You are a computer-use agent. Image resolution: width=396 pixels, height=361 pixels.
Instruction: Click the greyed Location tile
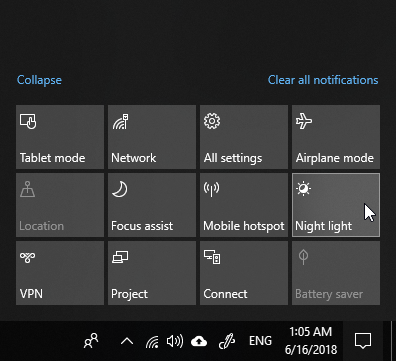coord(60,205)
